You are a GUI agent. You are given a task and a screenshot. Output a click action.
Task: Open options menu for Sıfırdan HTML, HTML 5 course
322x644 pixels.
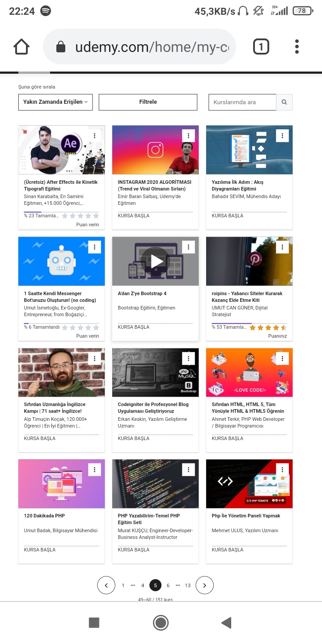point(282,359)
